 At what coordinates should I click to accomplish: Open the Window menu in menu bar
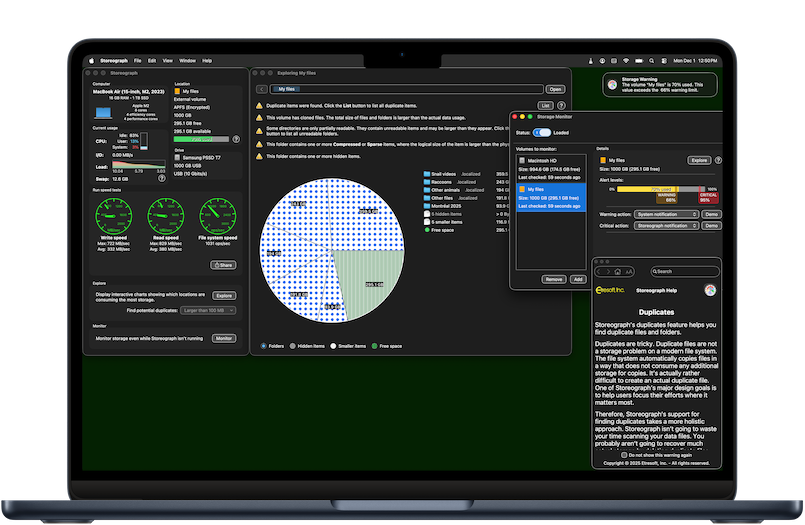(186, 61)
